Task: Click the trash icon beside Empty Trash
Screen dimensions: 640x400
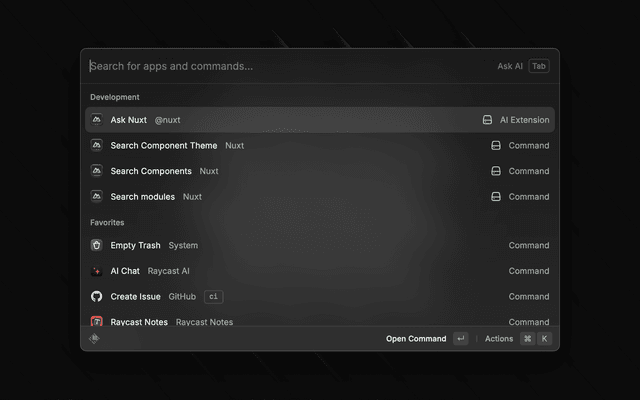Action: (96, 245)
